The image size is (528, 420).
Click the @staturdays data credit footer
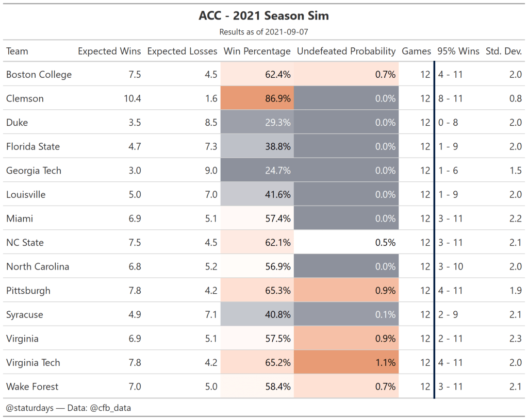[68, 408]
